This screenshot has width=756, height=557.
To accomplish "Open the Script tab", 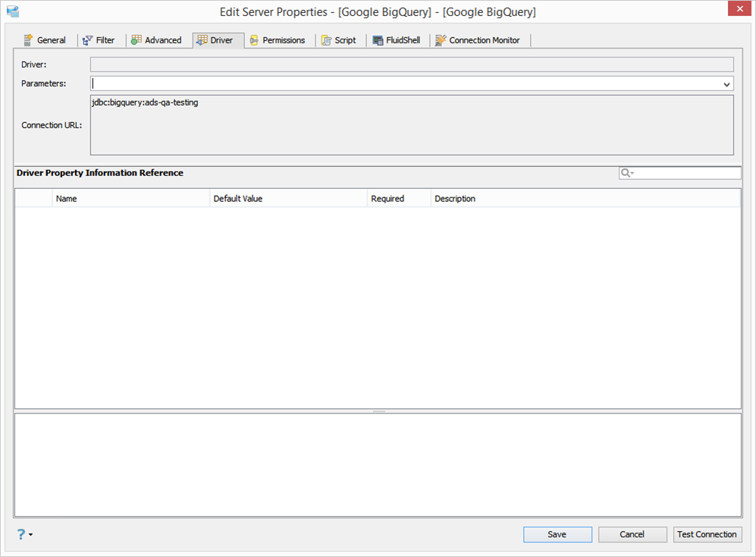I will [x=339, y=40].
